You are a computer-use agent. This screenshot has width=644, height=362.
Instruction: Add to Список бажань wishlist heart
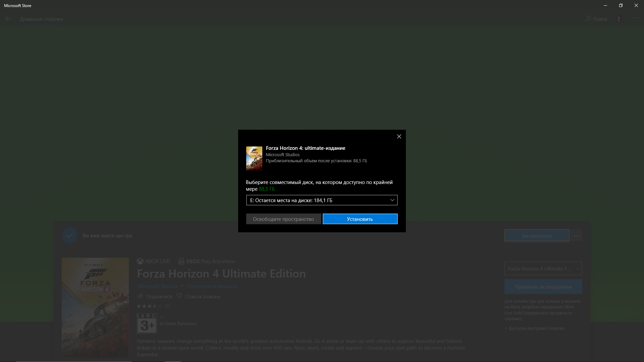179,296
